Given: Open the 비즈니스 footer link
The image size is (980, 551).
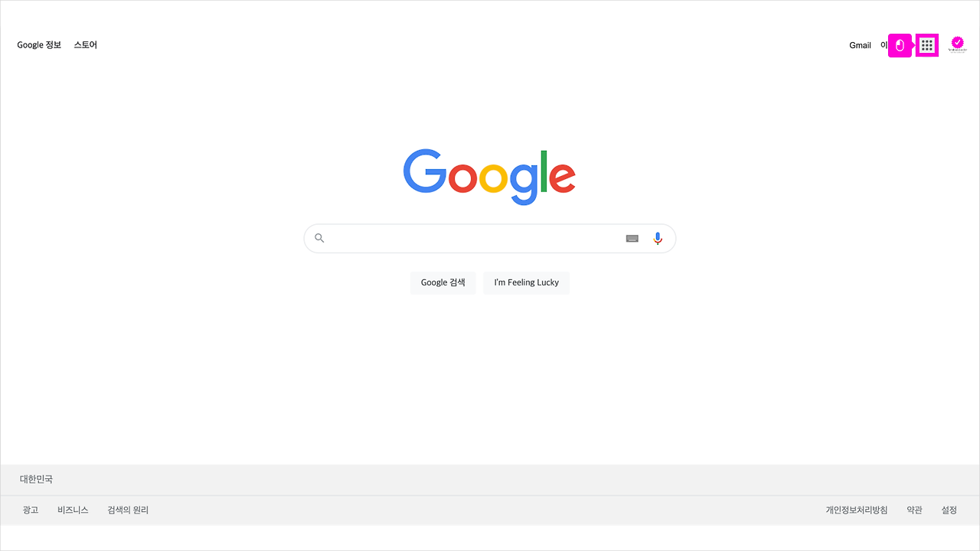Looking at the screenshot, I should point(73,510).
